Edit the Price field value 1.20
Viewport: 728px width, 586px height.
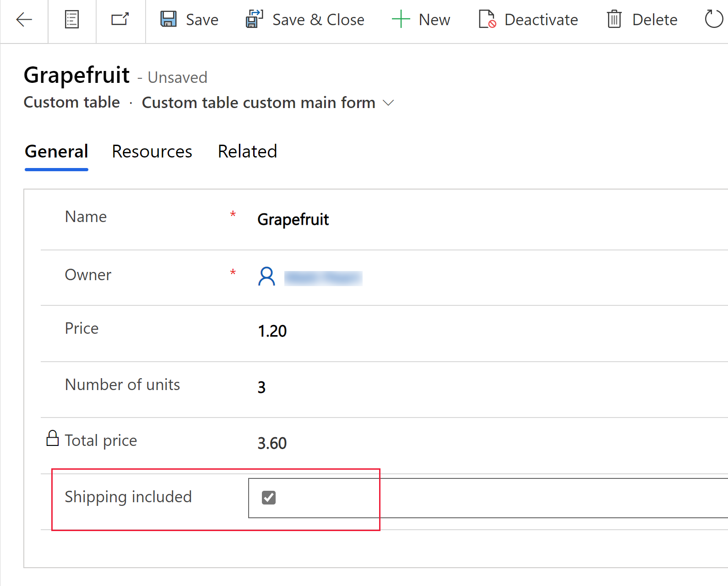click(x=272, y=331)
